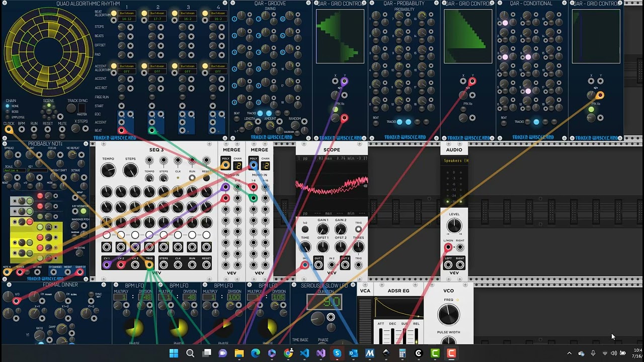This screenshot has width=644, height=362.
Task: Toggle track 1 FREE RUN button
Action: coord(121,97)
